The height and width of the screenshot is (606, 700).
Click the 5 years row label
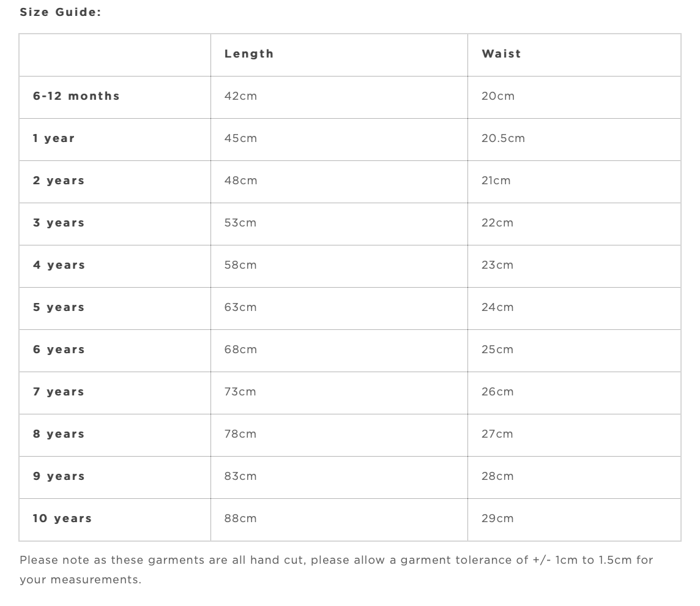point(59,307)
